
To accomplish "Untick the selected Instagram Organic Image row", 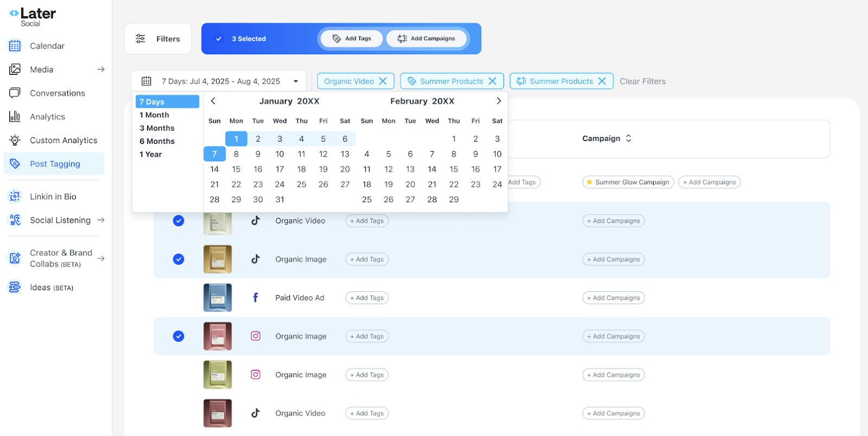I will pyautogui.click(x=178, y=336).
